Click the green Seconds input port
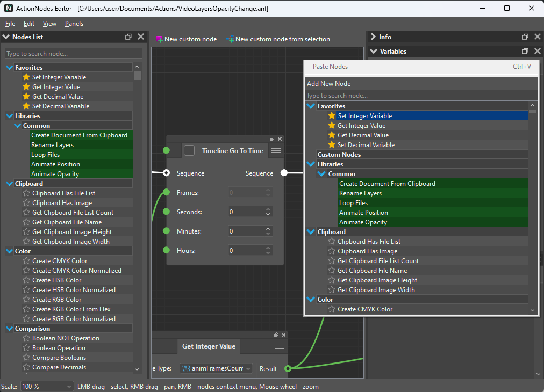Screen dimensions: 544x392 pyautogui.click(x=166, y=212)
